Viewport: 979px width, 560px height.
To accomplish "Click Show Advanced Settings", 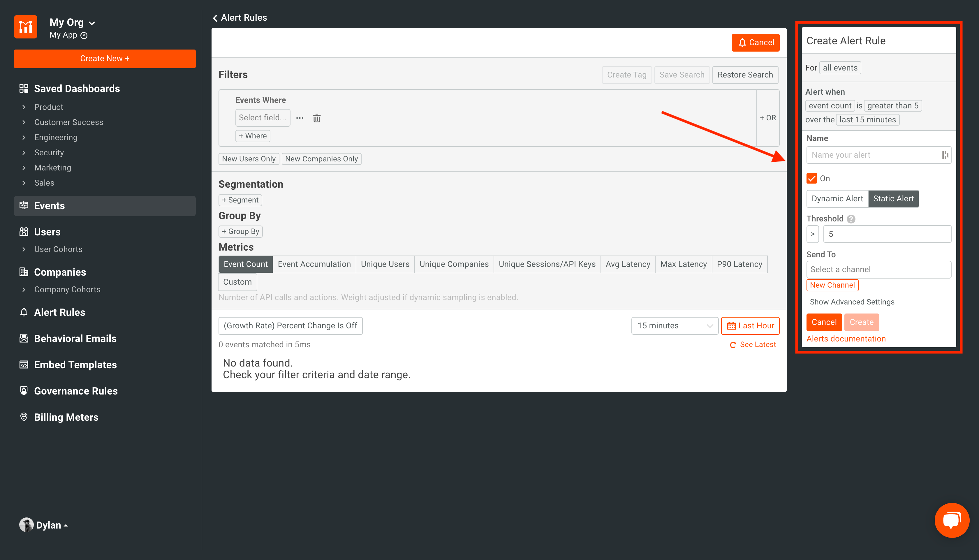I will coord(852,302).
